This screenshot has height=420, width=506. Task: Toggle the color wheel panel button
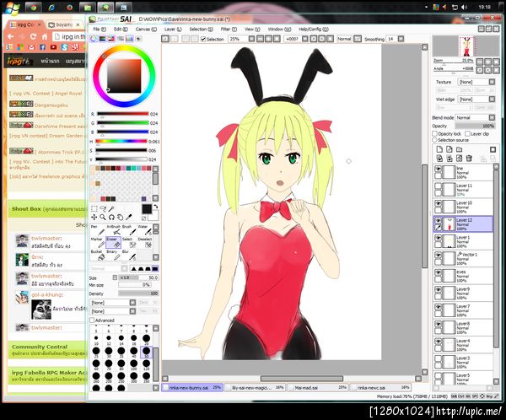tap(94, 39)
